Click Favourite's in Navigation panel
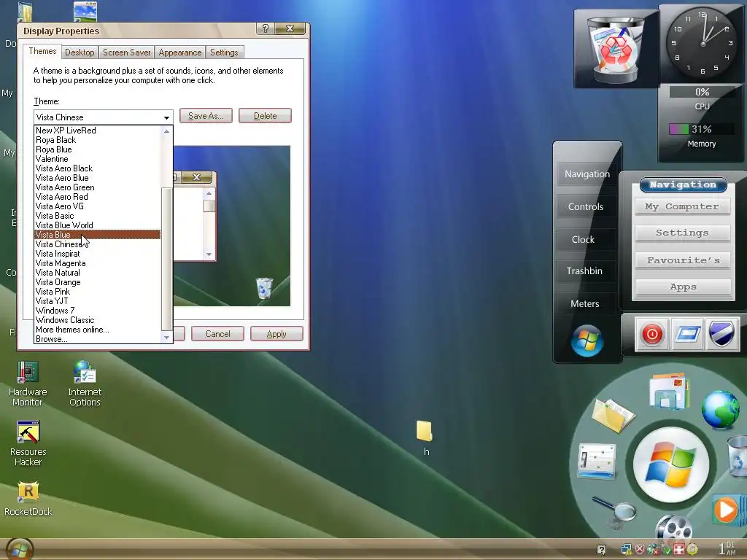This screenshot has height=560, width=747. 683,260
